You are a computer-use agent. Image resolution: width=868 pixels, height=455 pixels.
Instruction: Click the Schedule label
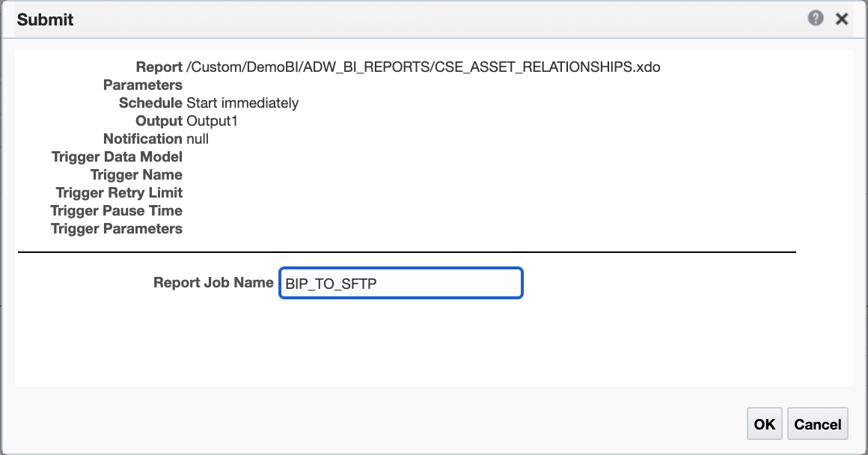click(x=150, y=103)
